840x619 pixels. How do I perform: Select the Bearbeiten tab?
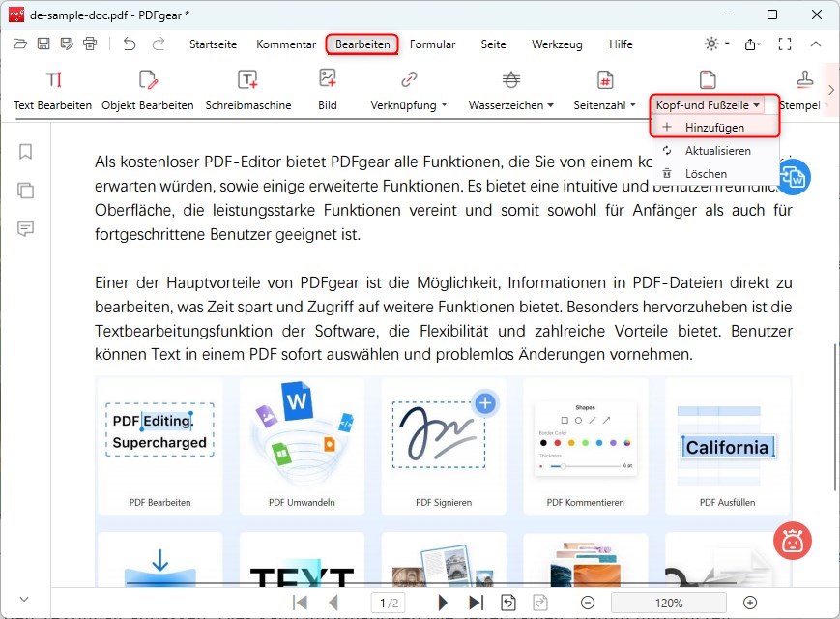pos(362,44)
